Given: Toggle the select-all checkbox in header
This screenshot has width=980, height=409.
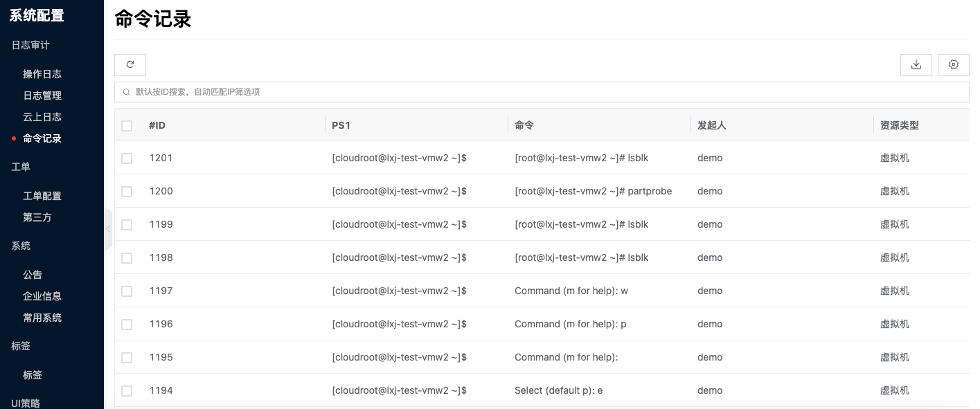Looking at the screenshot, I should 127,126.
